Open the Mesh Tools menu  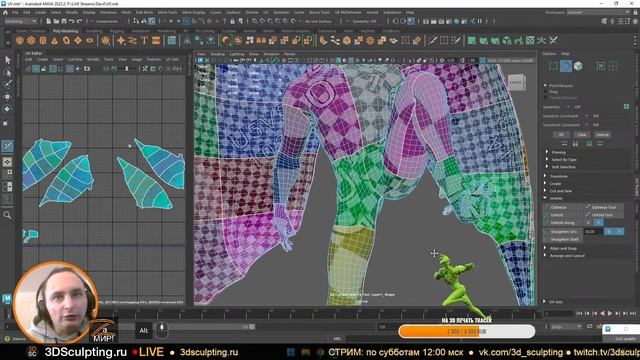[x=167, y=13]
